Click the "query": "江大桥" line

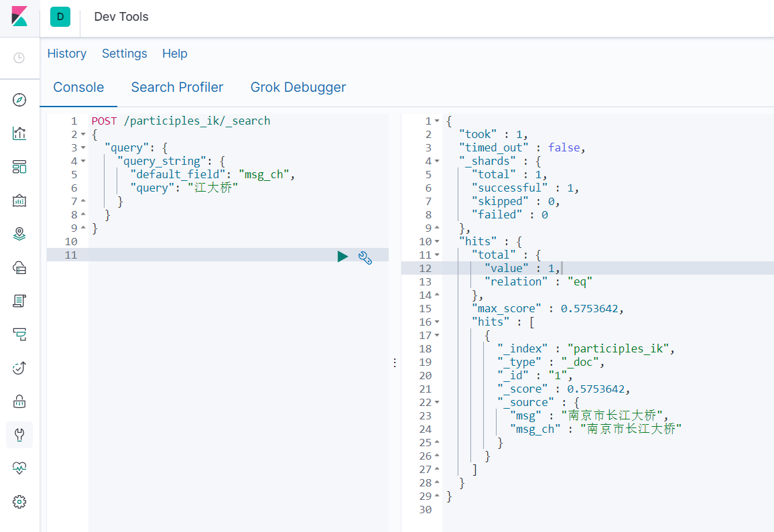[184, 188]
